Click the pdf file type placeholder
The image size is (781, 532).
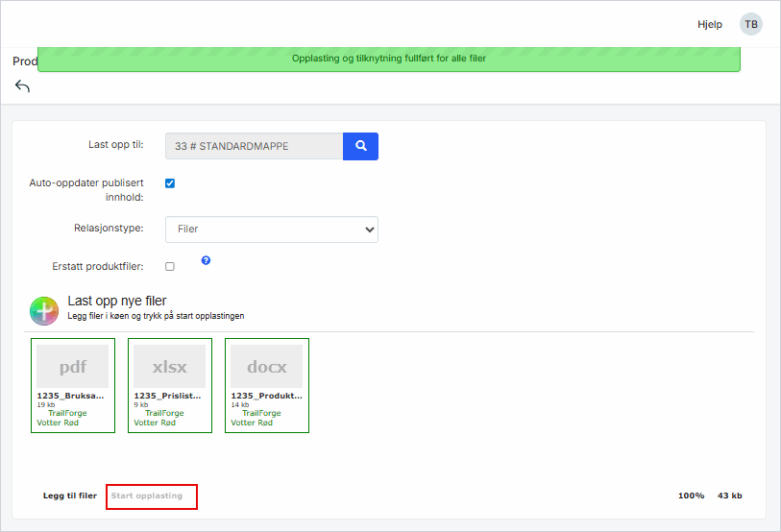(x=73, y=367)
